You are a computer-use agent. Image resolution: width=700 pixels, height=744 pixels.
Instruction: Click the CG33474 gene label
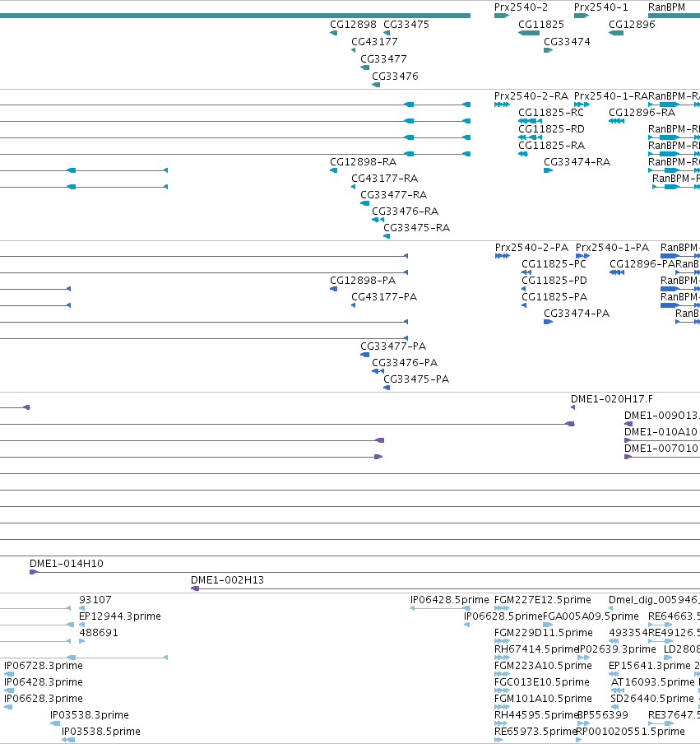pyautogui.click(x=567, y=42)
